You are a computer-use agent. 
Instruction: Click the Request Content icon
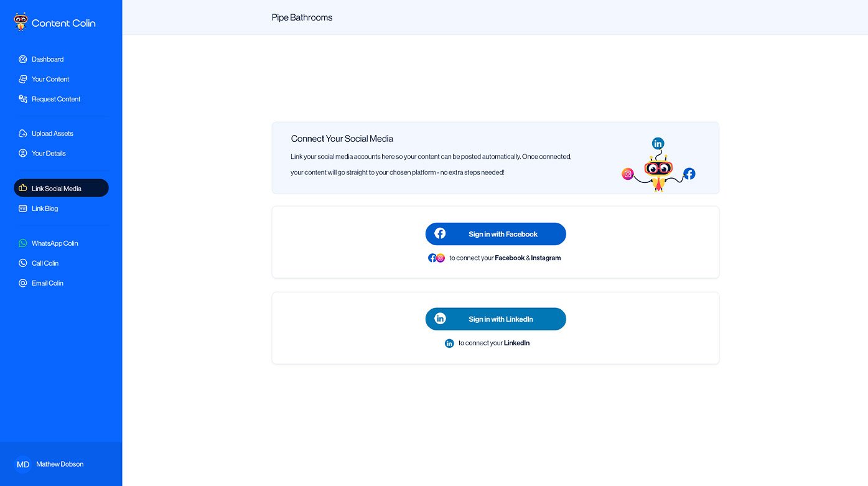coord(23,99)
